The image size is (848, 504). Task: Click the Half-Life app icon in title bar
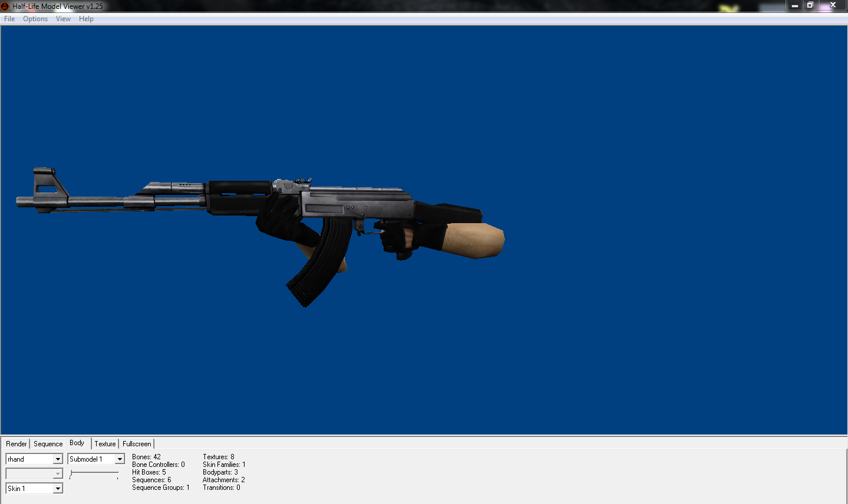pyautogui.click(x=5, y=6)
